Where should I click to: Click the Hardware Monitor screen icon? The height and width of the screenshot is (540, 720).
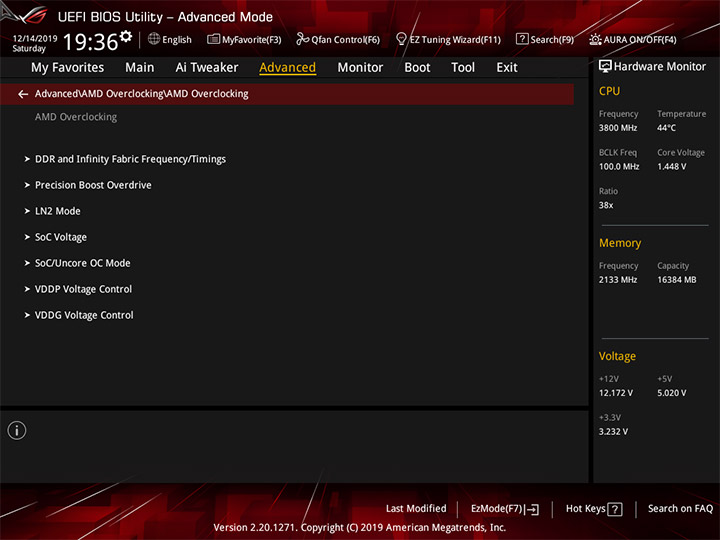click(x=605, y=67)
